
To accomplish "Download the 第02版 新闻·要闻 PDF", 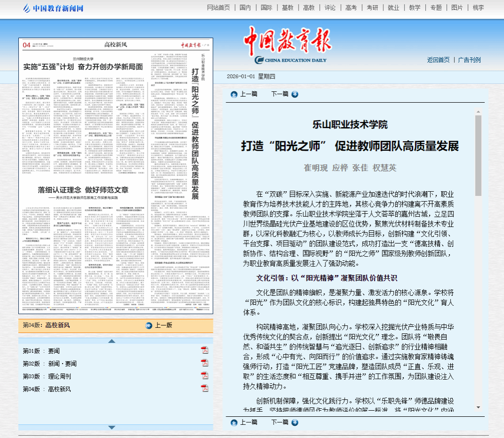I will tap(204, 363).
